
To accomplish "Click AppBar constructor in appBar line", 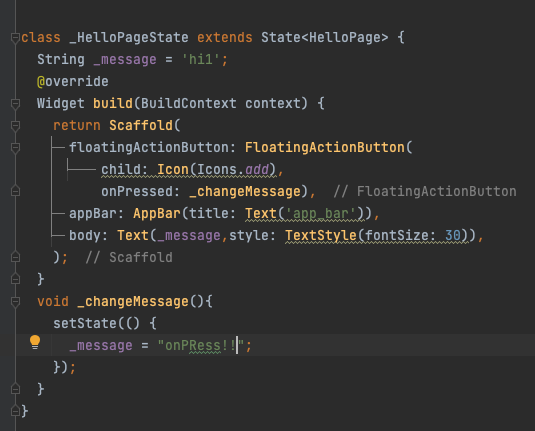I will 157,213.
